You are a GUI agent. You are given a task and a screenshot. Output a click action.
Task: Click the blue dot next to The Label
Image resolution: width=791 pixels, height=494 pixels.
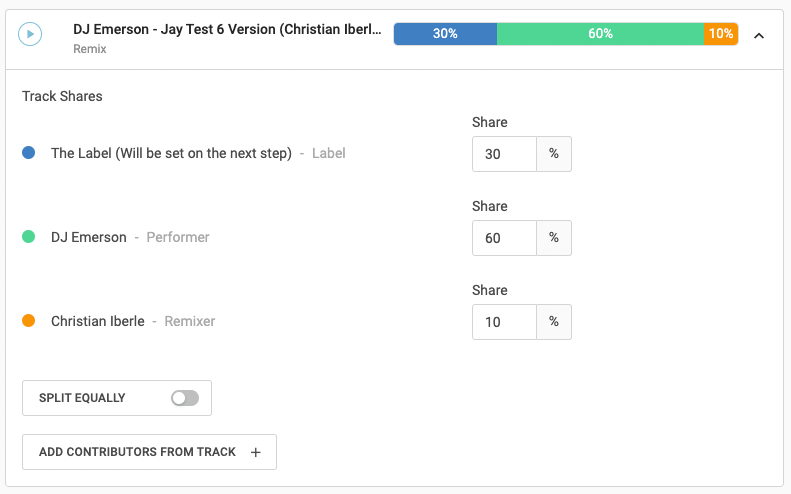pos(29,153)
